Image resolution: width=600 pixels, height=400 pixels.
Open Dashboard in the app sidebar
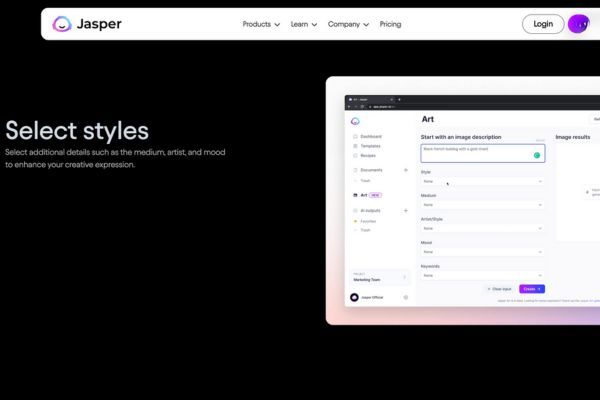[x=367, y=136]
